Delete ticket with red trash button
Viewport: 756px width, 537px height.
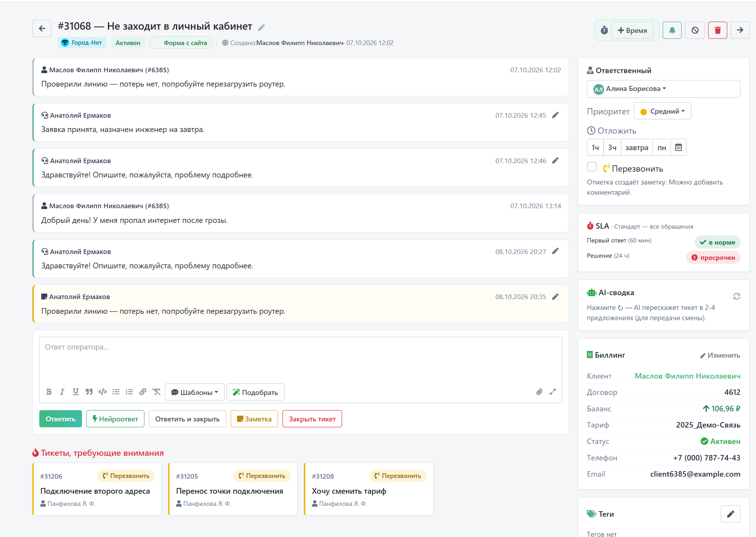[x=717, y=30]
